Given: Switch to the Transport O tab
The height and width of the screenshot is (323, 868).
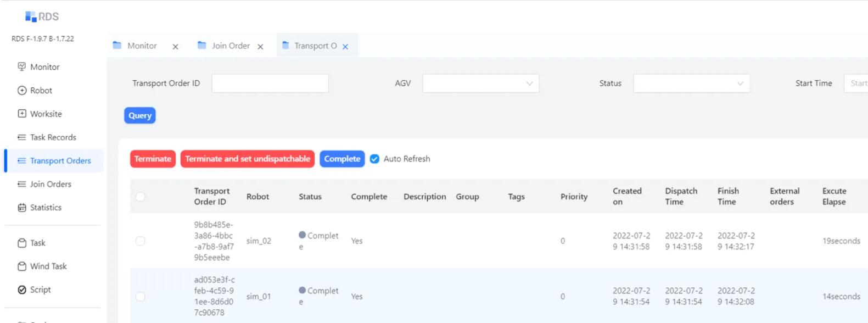Looking at the screenshot, I should pyautogui.click(x=316, y=46).
